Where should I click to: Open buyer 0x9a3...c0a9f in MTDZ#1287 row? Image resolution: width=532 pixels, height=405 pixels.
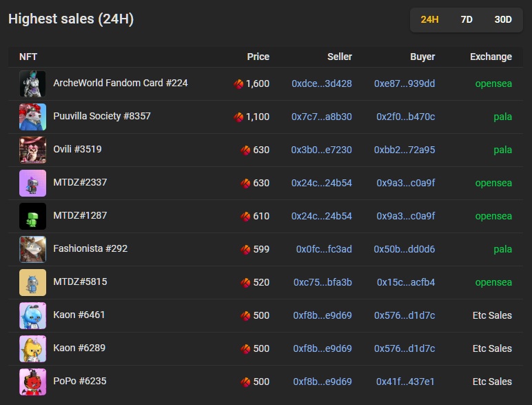pyautogui.click(x=405, y=216)
